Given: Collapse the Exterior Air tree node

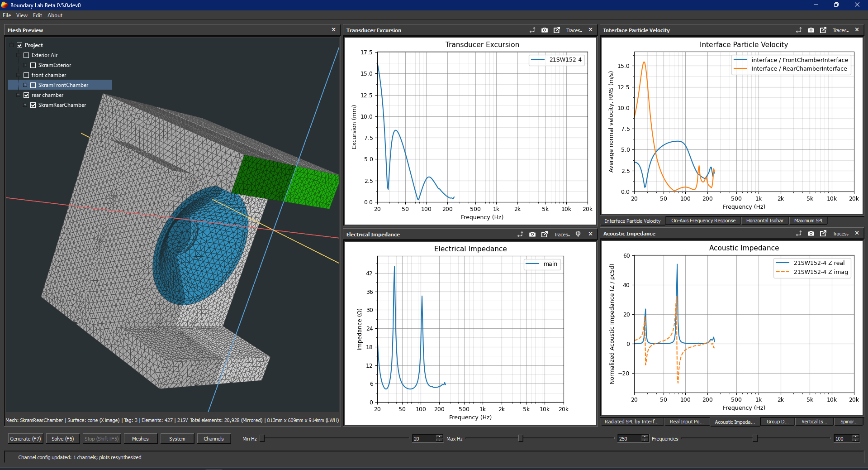Looking at the screenshot, I should (x=18, y=55).
